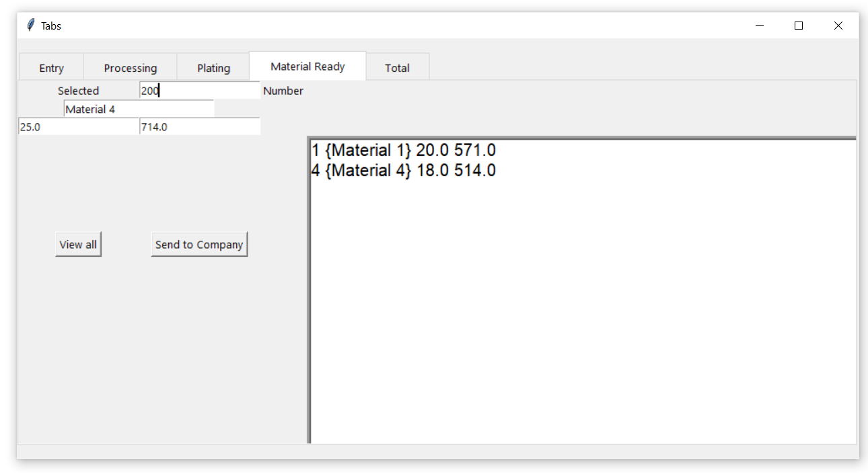Open the Total tab
This screenshot has height=476, width=868.
[397, 67]
